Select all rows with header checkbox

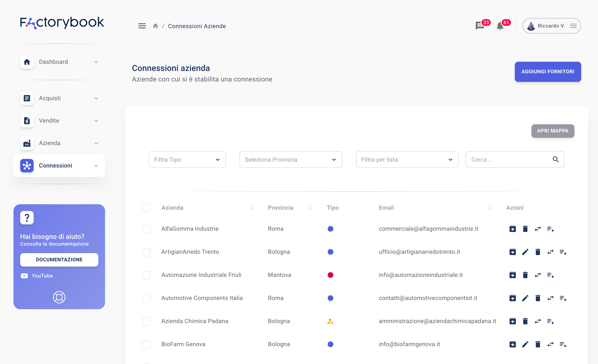click(146, 208)
